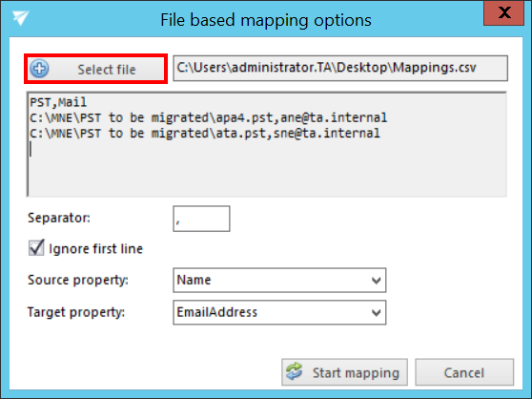Click the Target property dropdown arrow
The width and height of the screenshot is (532, 399).
click(376, 313)
